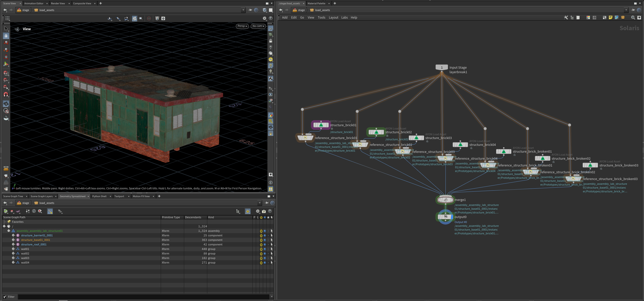The width and height of the screenshot is (644, 301).
Task: Expand the wall02 tree item
Action: tap(13, 253)
